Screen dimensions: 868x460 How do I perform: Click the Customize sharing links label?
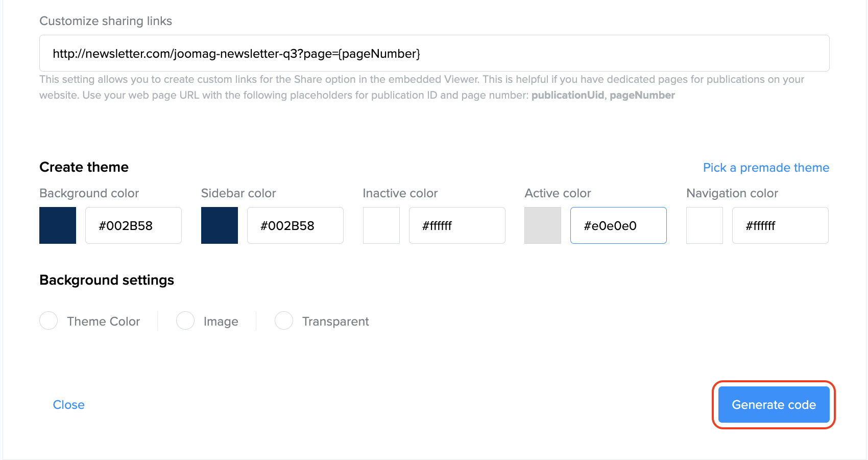[106, 21]
